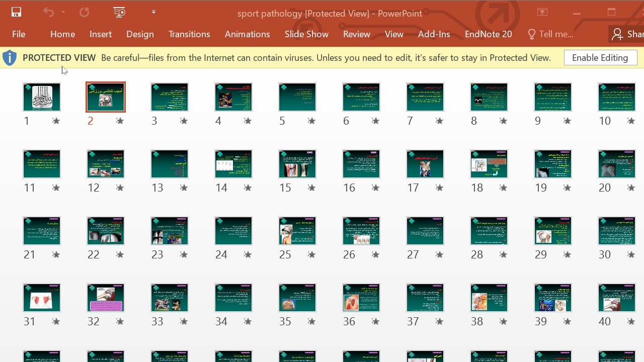Click the slide number 17 label
The height and width of the screenshot is (362, 644).
pos(413,188)
